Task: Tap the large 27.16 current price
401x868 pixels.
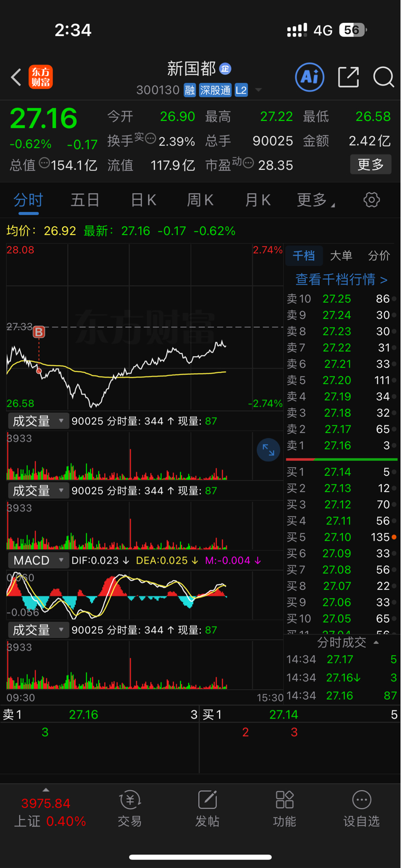Action: 44,118
